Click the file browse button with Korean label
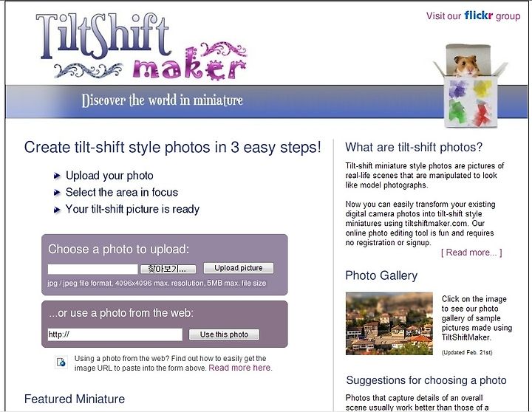This screenshot has height=412, width=532. pyautogui.click(x=168, y=269)
